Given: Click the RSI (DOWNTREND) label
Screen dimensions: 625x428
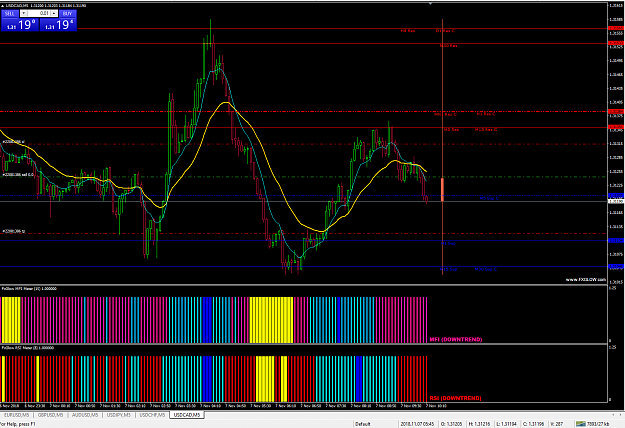Looking at the screenshot, I should [x=455, y=398].
